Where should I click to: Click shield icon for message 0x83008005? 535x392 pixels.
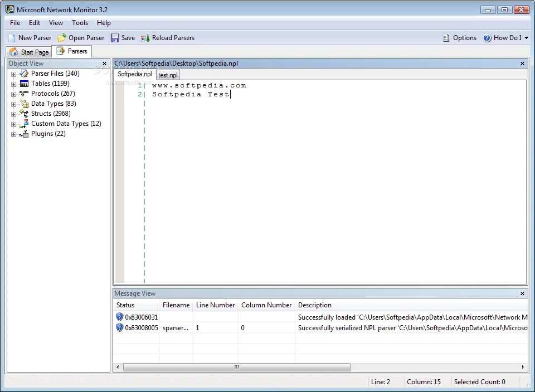click(x=119, y=327)
